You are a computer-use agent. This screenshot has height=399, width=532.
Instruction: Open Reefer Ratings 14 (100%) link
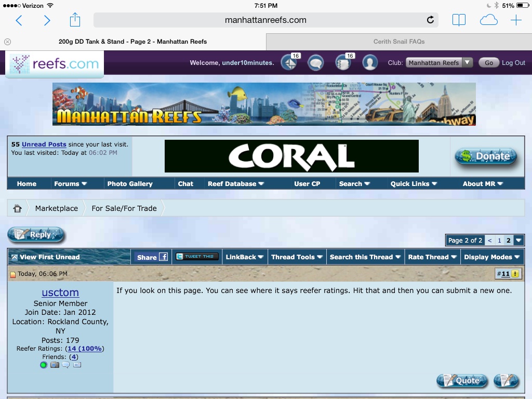85,349
